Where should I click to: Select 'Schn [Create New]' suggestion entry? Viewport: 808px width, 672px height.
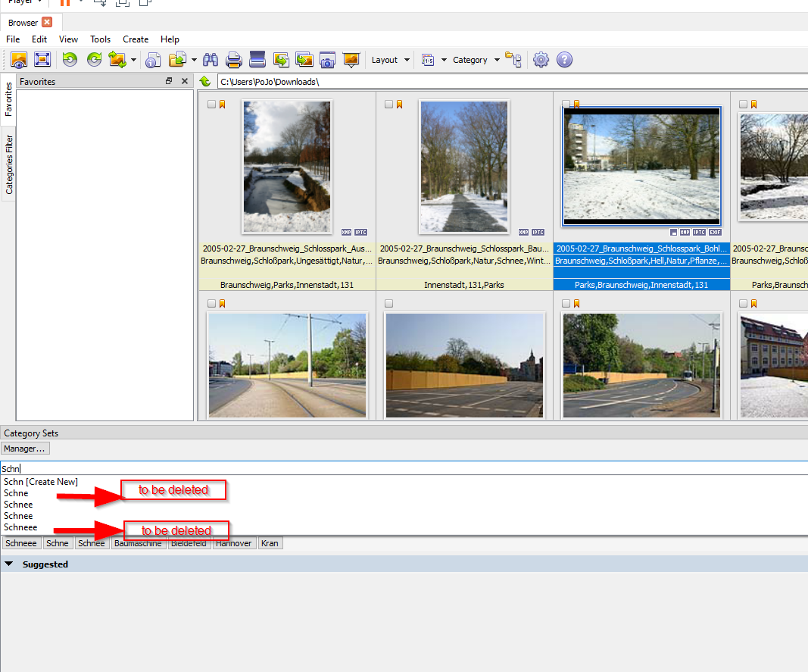41,482
